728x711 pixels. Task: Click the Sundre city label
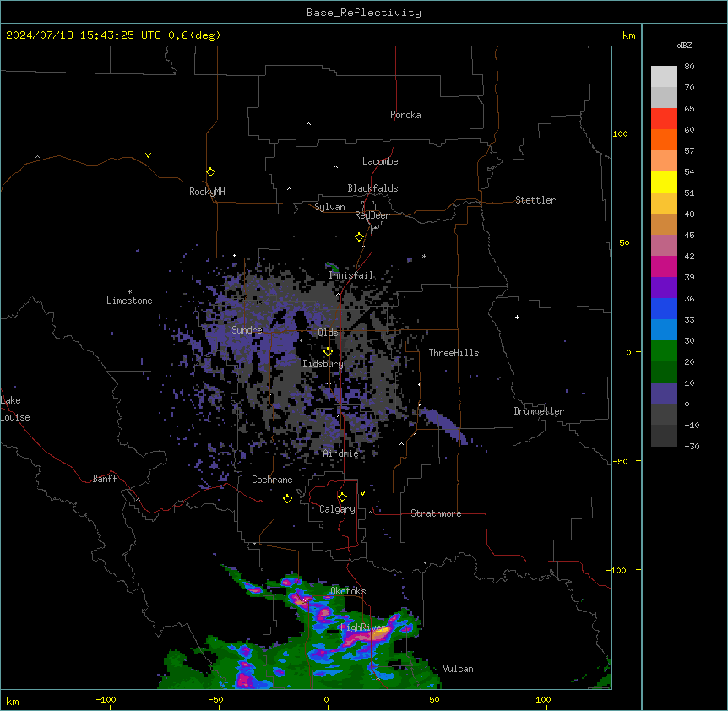pos(247,330)
